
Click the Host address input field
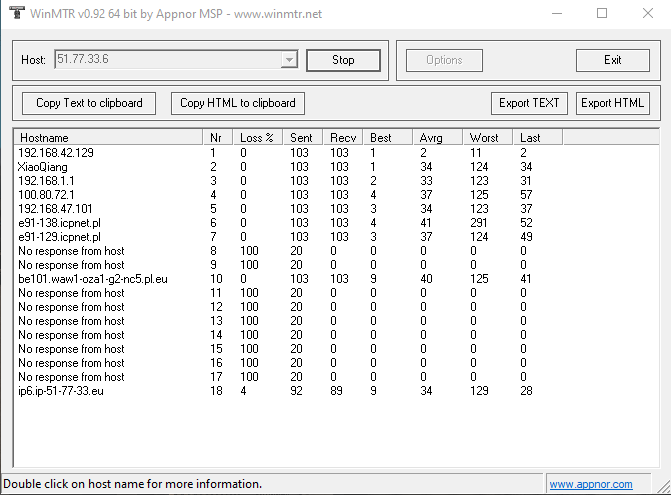click(x=166, y=60)
